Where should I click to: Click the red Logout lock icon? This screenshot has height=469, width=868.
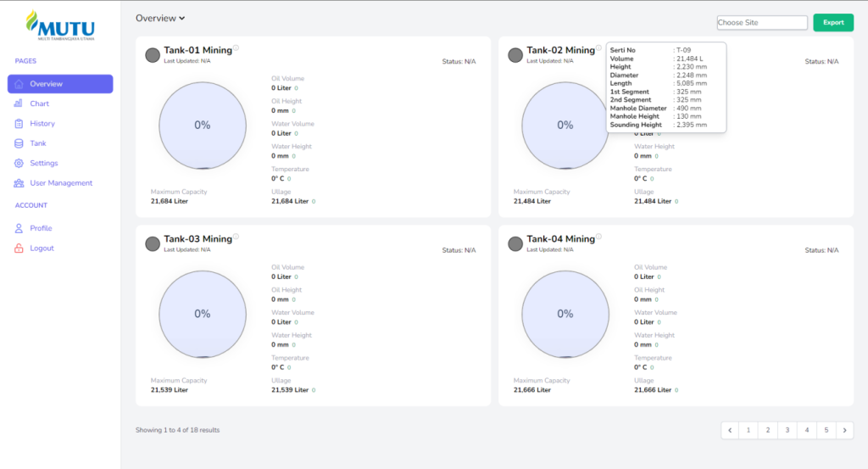19,248
